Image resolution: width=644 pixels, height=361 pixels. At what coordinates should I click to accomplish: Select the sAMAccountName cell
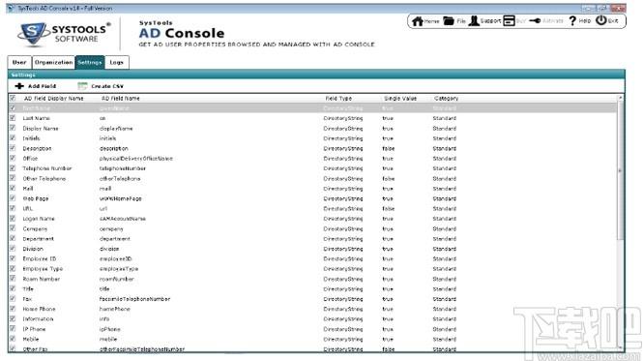(123, 219)
